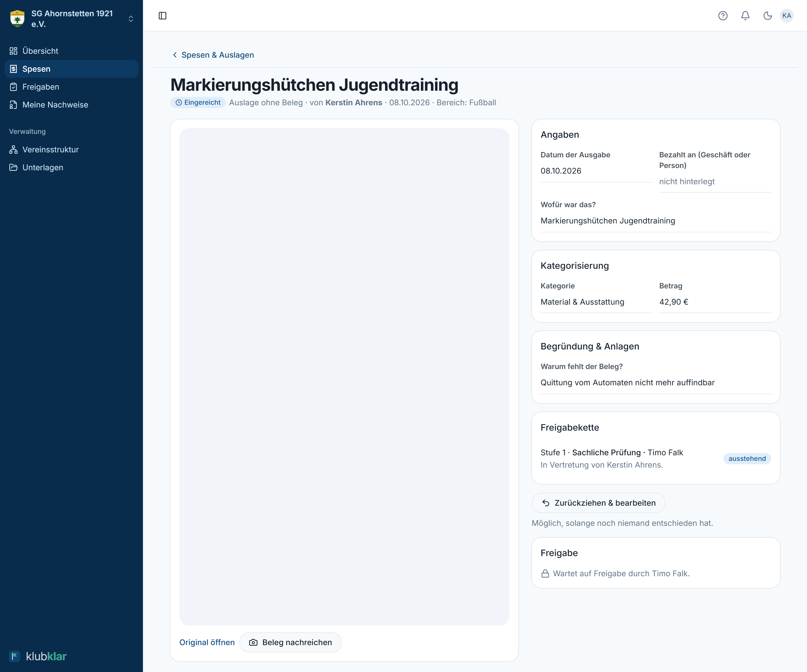Click the 'Quittung vom Automaten' reason text

pyautogui.click(x=628, y=382)
